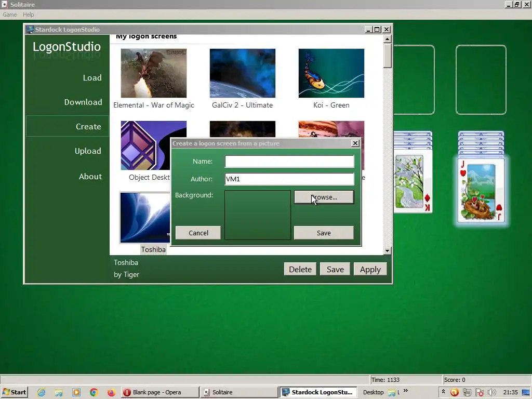Launch Internet Explorer from quick launch
The image size is (532, 399).
point(42,393)
